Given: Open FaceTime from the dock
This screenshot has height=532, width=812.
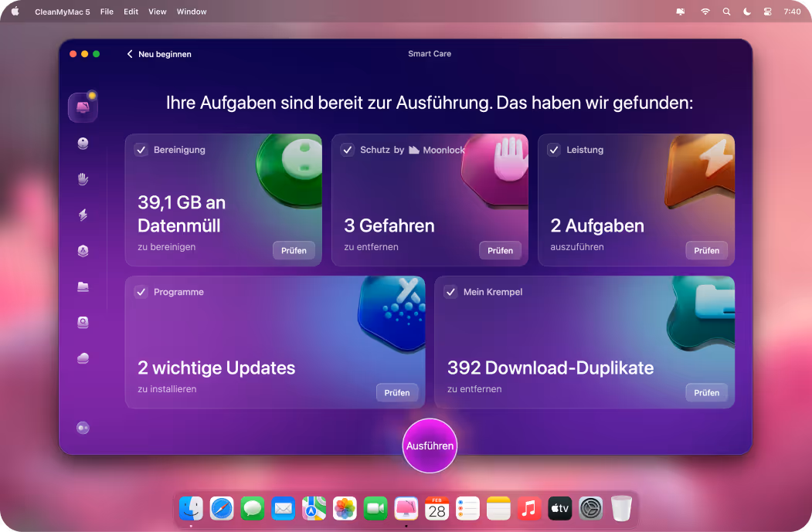Looking at the screenshot, I should pos(375,508).
